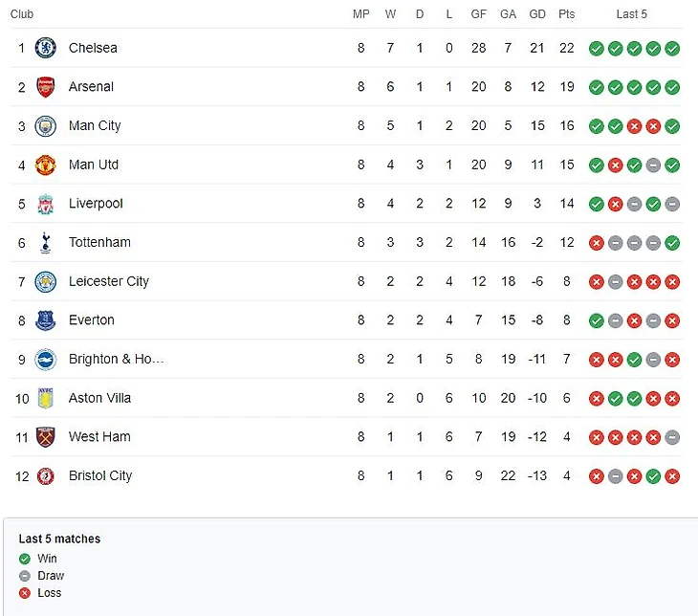Open the Tottenham team name link
This screenshot has height=616, width=698.
tap(99, 243)
